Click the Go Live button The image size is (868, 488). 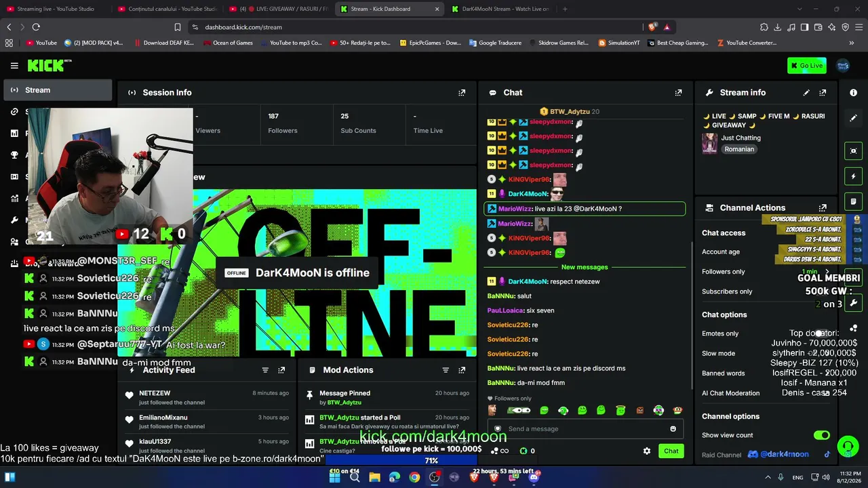click(x=807, y=66)
